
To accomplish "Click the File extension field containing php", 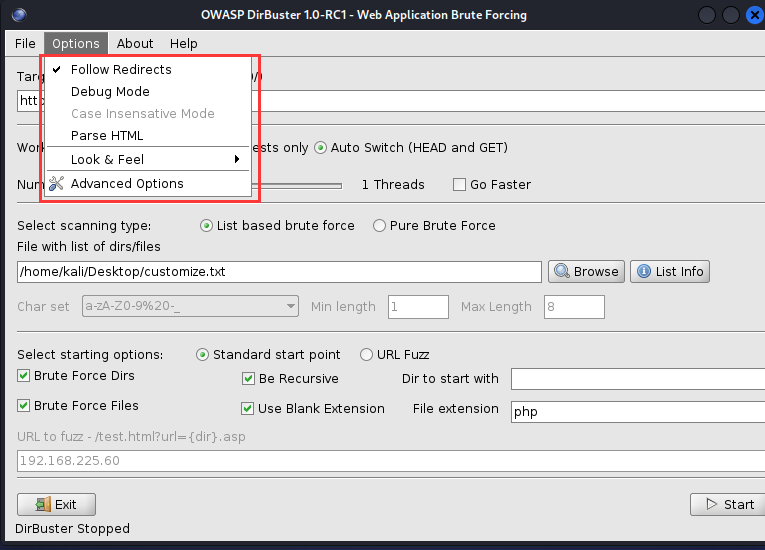I will coord(638,412).
